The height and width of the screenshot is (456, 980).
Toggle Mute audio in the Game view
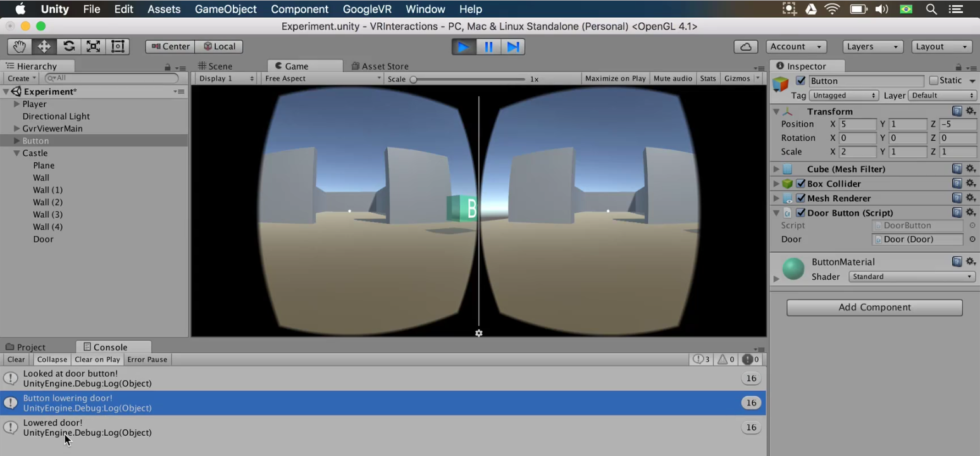(673, 78)
